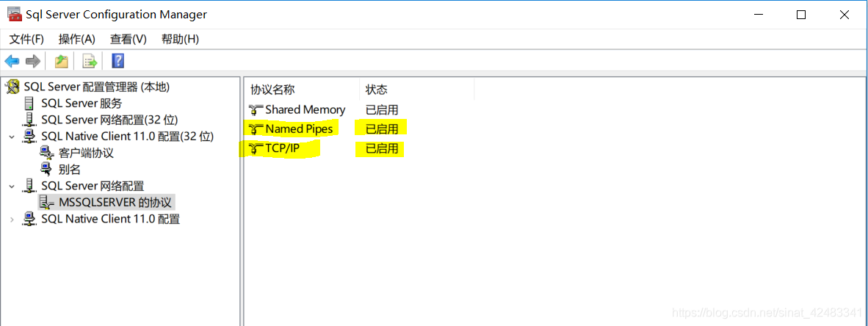Click the 已启用 status of Shared Memory
The width and height of the screenshot is (868, 326).
tap(382, 109)
